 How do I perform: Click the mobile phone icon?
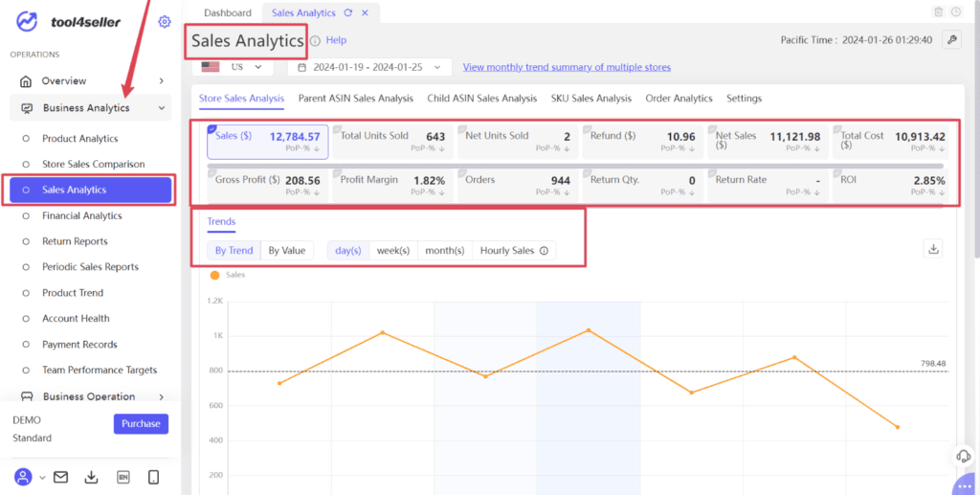tap(154, 478)
